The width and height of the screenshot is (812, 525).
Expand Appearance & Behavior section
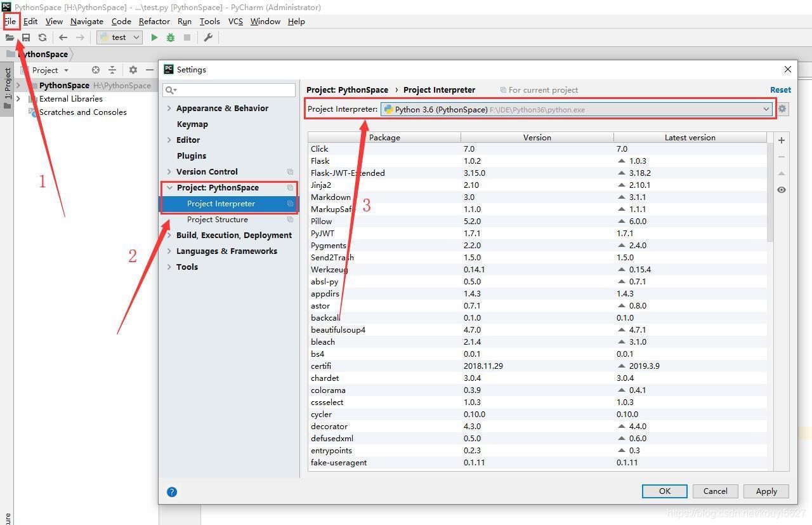pyautogui.click(x=169, y=109)
